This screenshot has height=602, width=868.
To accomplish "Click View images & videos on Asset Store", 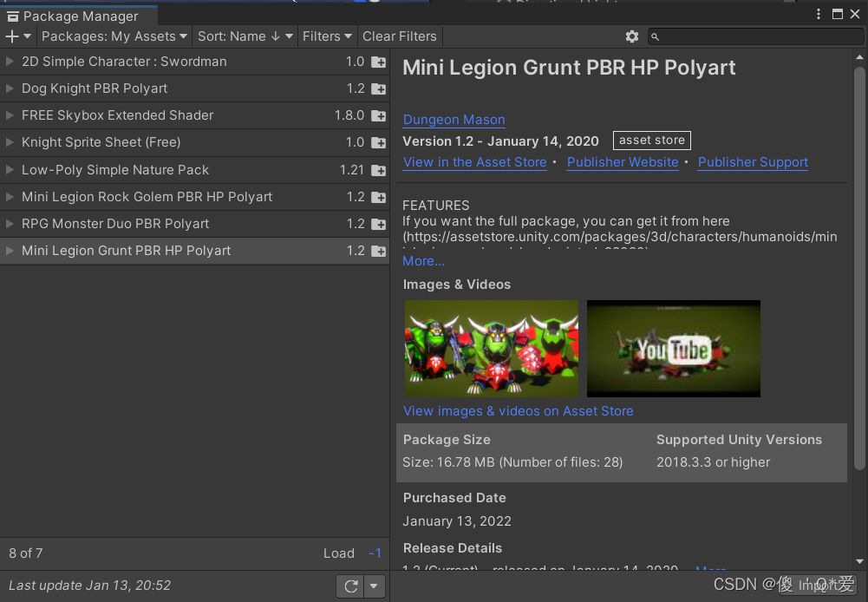I will (x=519, y=411).
